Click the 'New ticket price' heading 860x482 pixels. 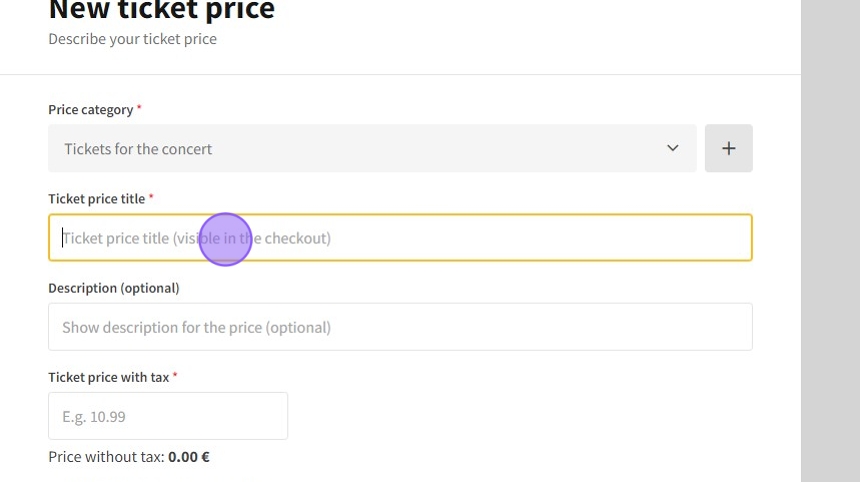[161, 10]
